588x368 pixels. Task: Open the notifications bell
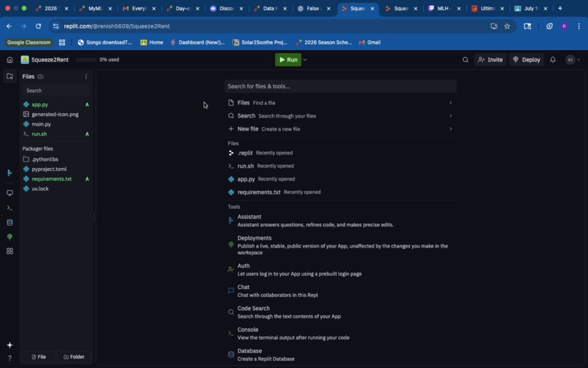point(552,60)
